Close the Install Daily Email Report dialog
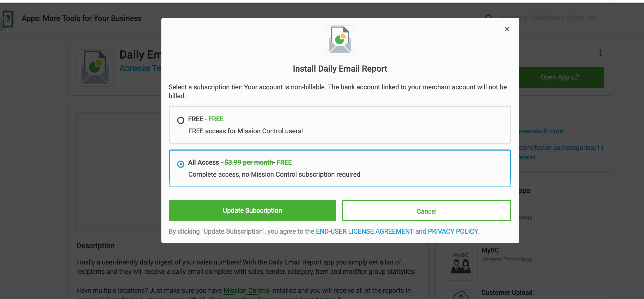644x299 pixels. (507, 29)
